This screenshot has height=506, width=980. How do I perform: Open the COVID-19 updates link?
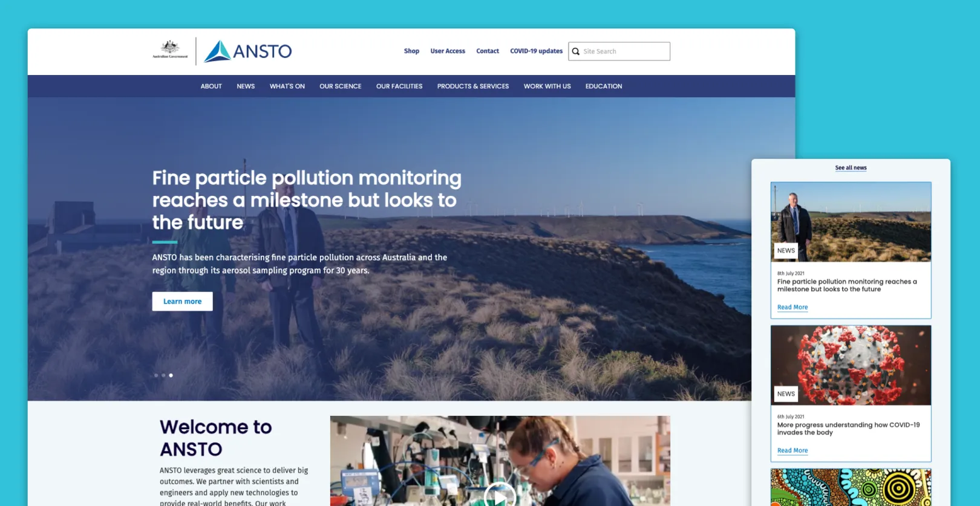pos(536,51)
